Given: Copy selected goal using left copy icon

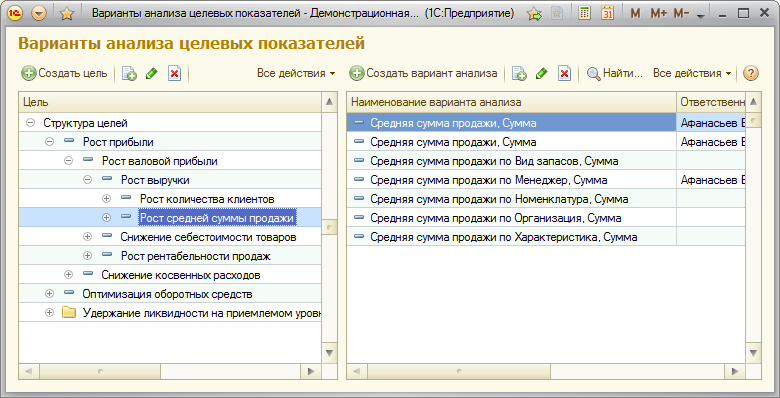Looking at the screenshot, I should tap(129, 74).
